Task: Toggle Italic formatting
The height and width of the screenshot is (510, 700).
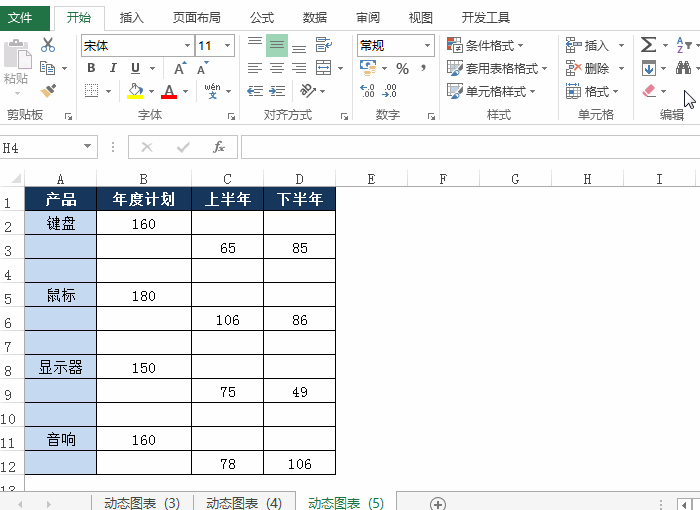Action: click(x=113, y=68)
